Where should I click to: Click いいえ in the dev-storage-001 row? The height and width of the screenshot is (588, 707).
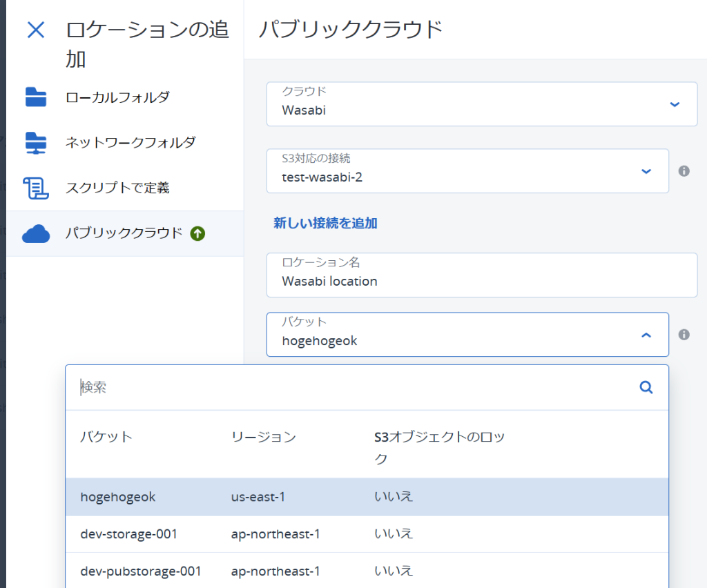point(393,534)
